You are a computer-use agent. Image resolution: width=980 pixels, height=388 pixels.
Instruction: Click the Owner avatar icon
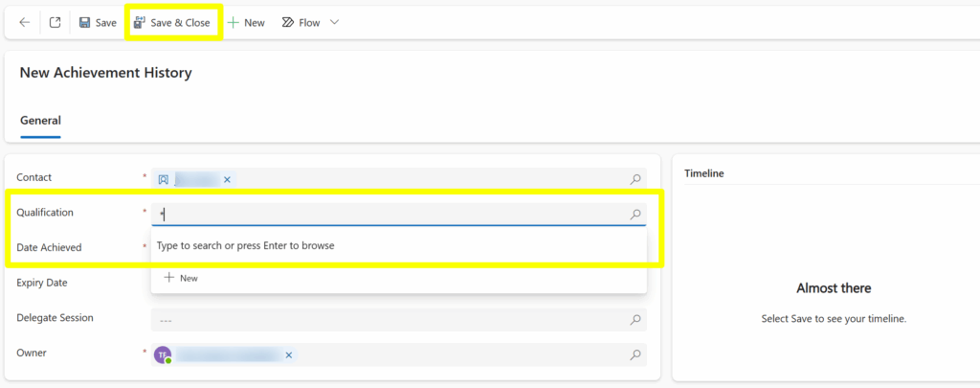click(164, 354)
